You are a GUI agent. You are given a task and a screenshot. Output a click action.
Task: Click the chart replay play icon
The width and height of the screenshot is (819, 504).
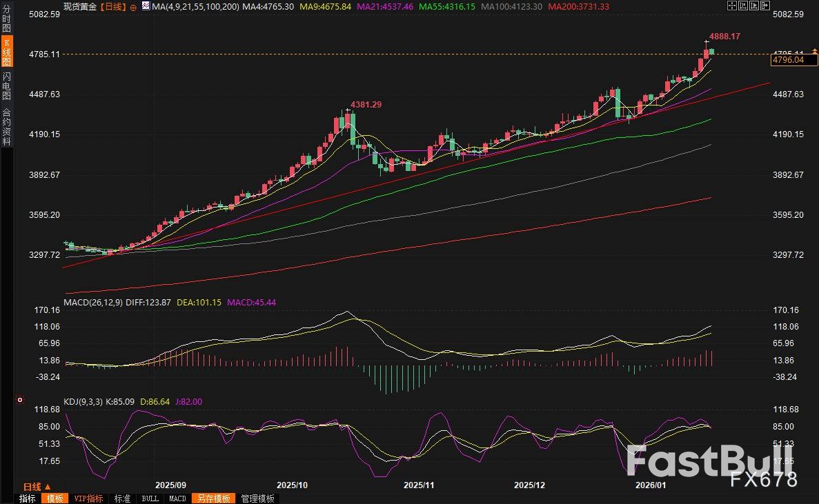(753, 6)
